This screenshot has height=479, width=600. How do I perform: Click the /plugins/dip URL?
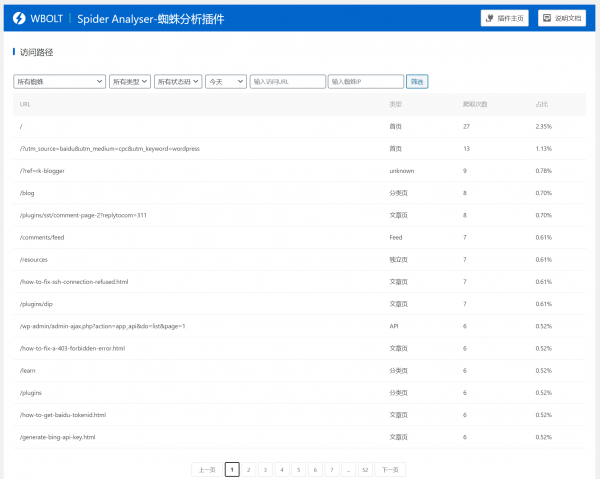point(36,304)
